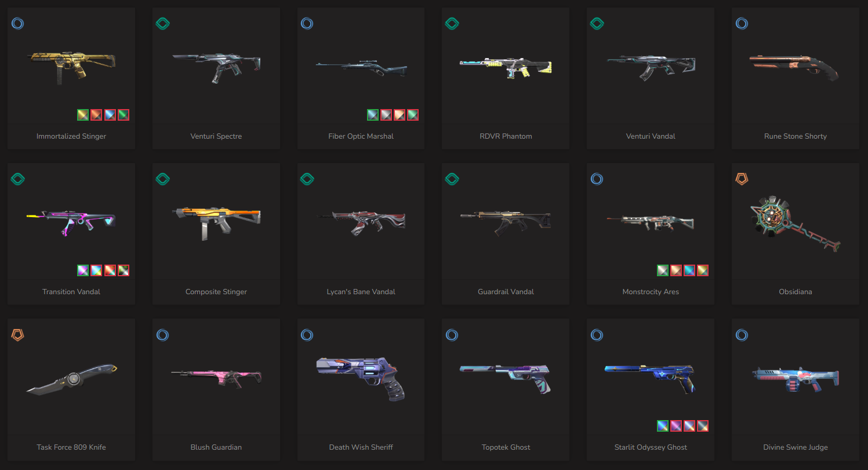Click the green tier icon on Venturi Spectre
The width and height of the screenshot is (868, 470).
click(162, 24)
